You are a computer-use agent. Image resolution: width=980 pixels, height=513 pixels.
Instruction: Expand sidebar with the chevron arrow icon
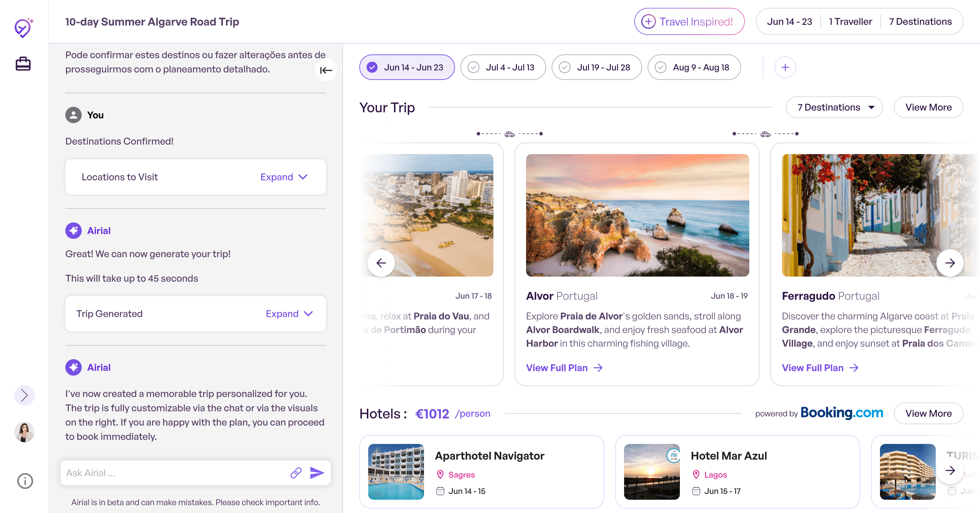[x=24, y=395]
